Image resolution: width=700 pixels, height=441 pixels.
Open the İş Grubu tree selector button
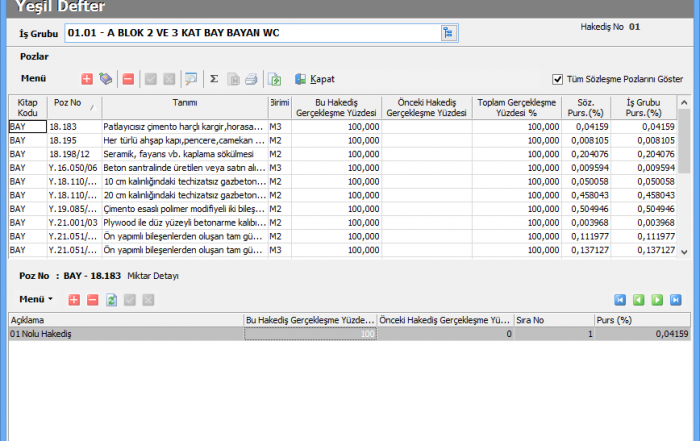tap(447, 33)
